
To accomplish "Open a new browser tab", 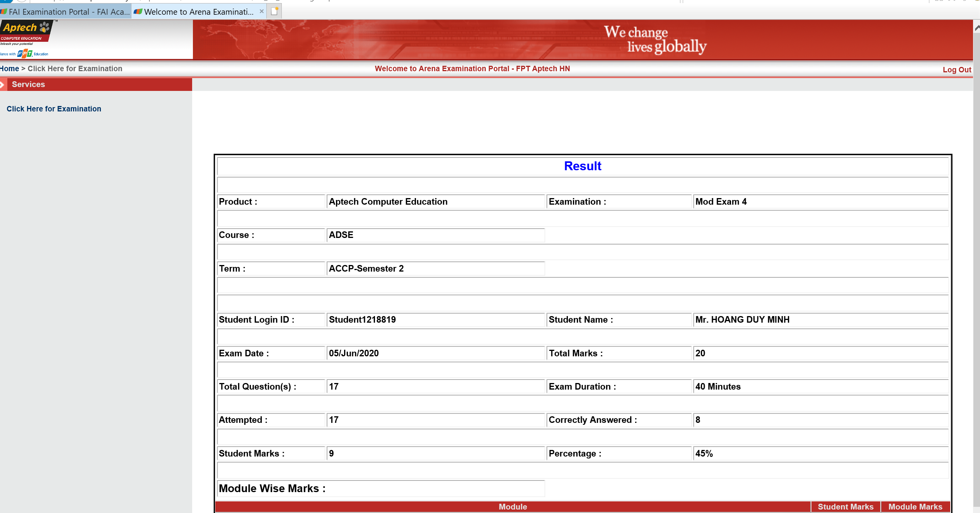I will (x=274, y=12).
